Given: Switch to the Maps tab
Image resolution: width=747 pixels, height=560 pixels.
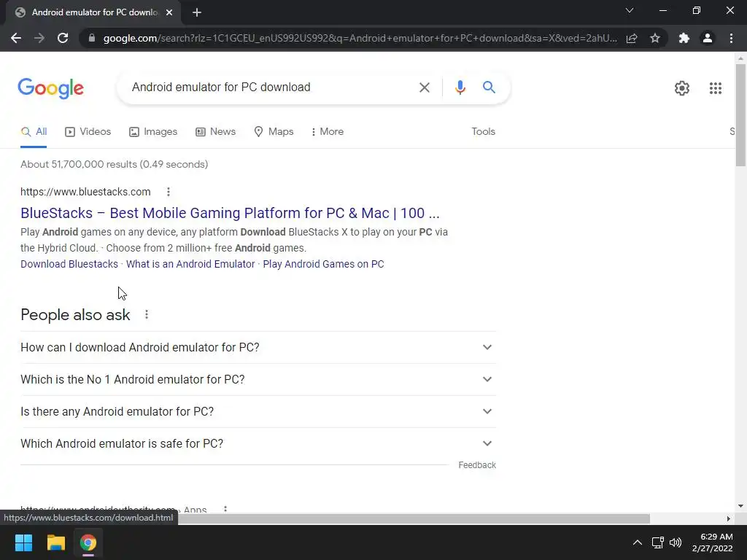Looking at the screenshot, I should point(274,132).
